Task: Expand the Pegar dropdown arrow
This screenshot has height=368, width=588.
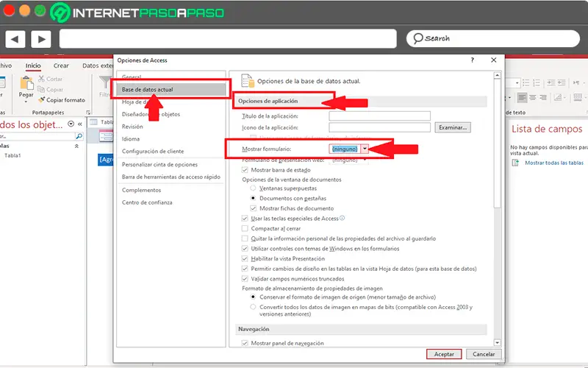Action: 26,102
